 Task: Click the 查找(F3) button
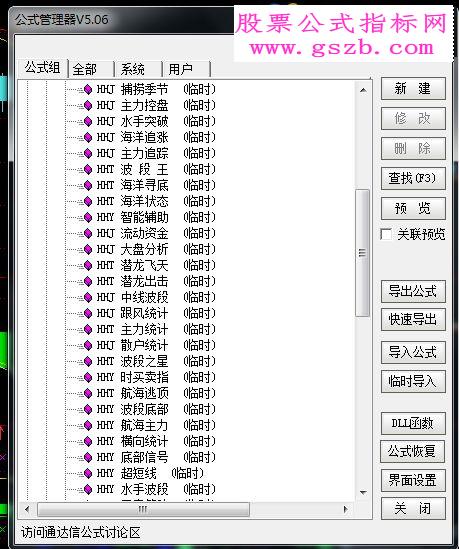[x=413, y=179]
